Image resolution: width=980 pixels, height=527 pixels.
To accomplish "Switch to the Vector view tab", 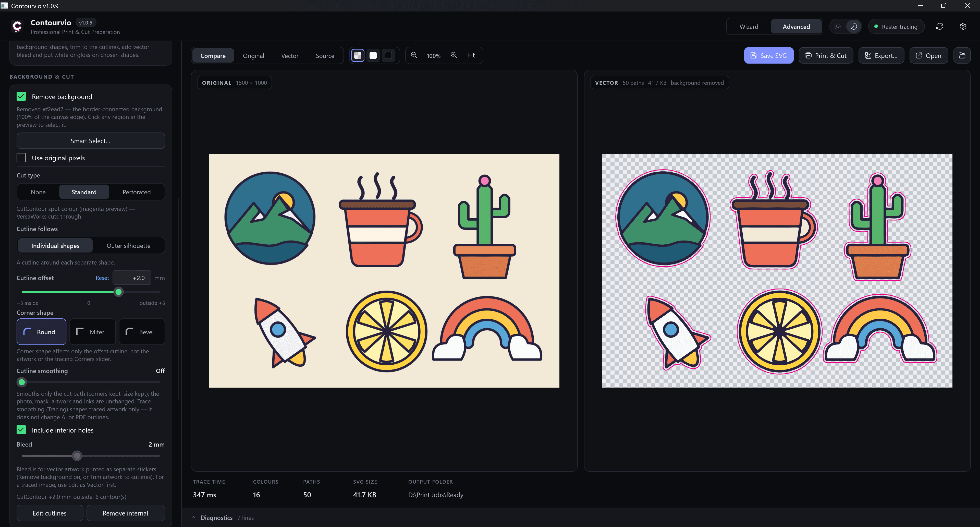I will click(289, 56).
